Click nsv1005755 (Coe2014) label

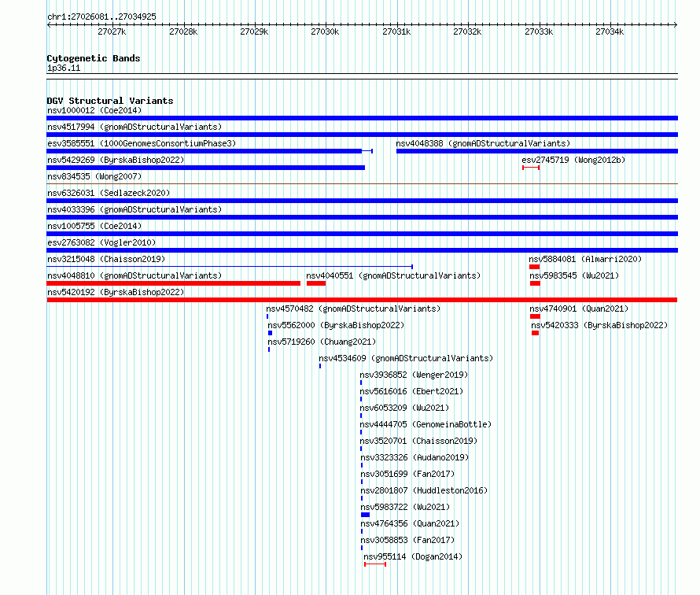coord(94,226)
